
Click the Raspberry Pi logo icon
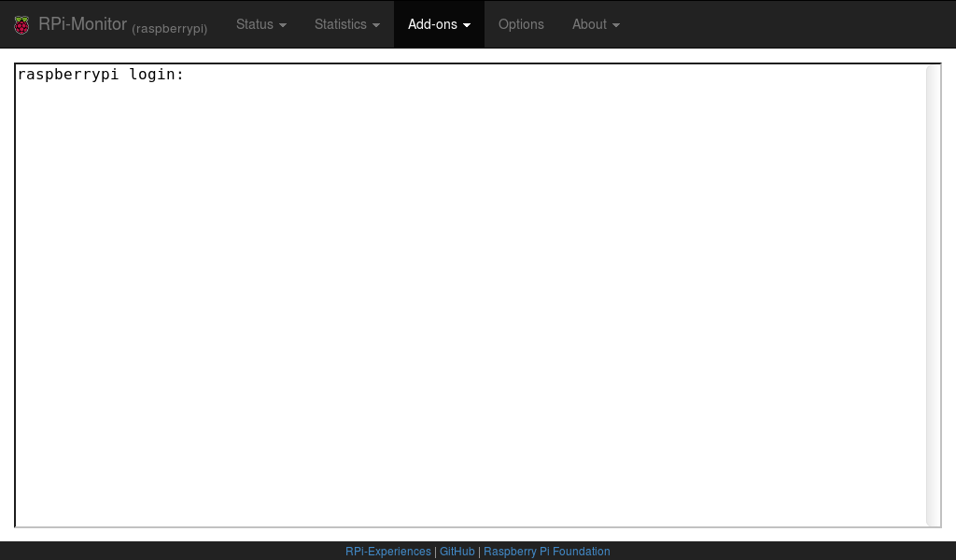21,24
